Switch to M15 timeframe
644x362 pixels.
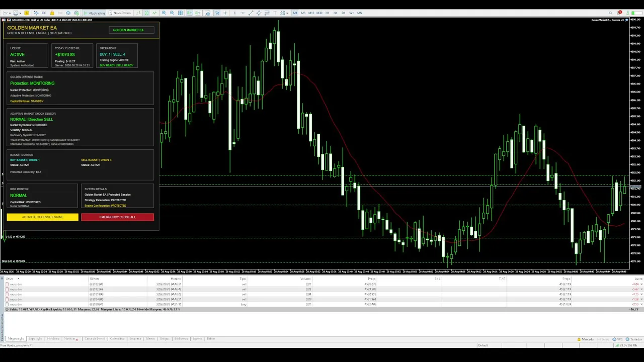tap(311, 13)
